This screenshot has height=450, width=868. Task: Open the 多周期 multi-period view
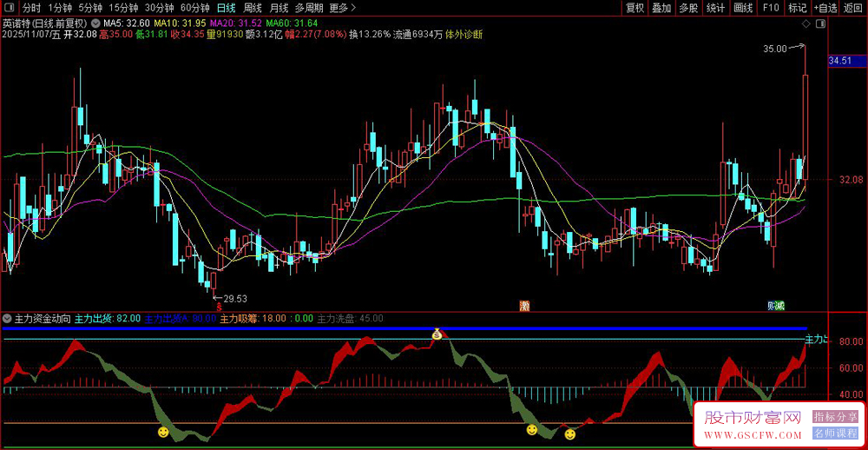[x=308, y=8]
